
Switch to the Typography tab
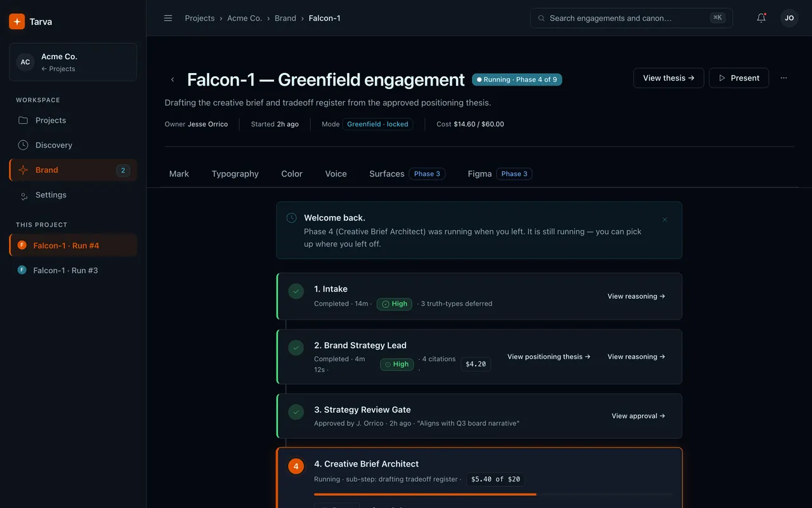[235, 173]
